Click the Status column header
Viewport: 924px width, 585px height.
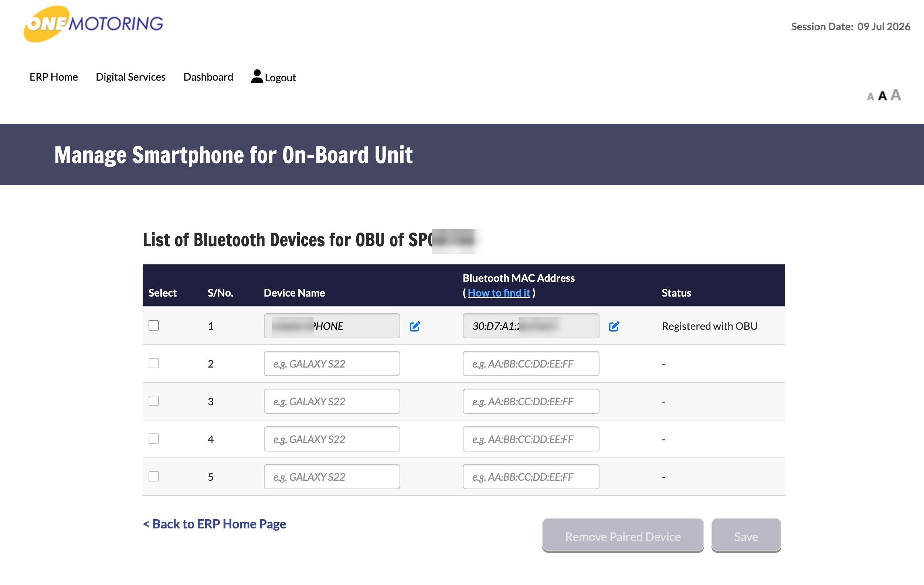pyautogui.click(x=676, y=293)
